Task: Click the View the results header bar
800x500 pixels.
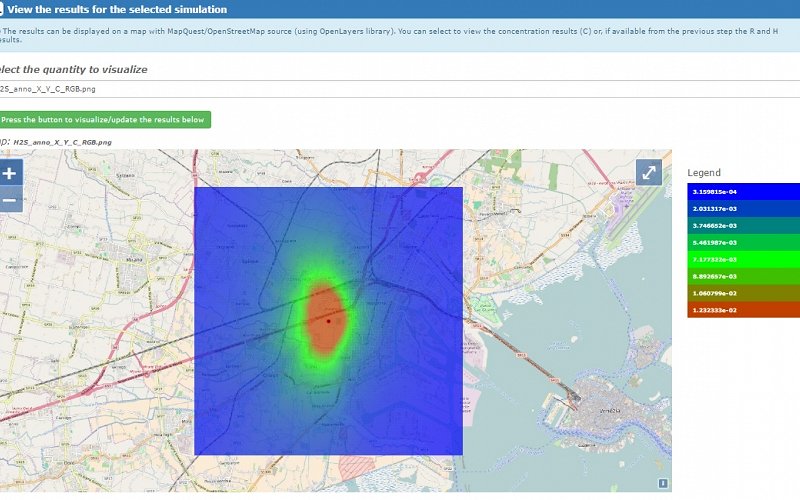Action: click(x=400, y=9)
